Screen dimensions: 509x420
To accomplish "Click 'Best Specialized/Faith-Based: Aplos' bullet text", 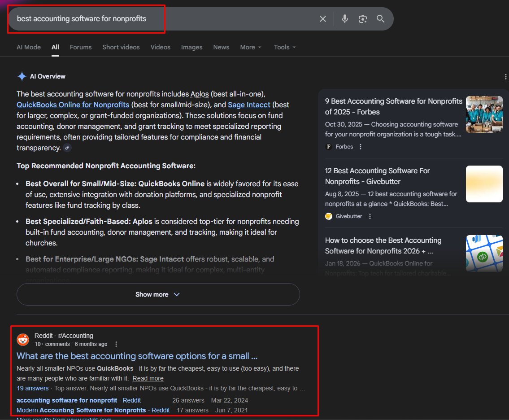I will click(89, 221).
